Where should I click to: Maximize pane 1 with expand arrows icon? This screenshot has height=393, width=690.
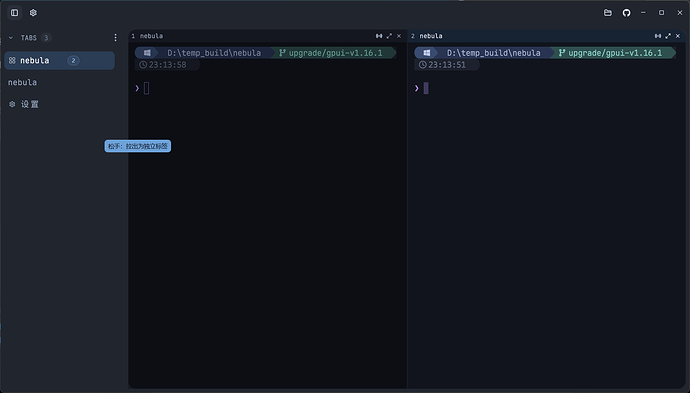click(x=389, y=36)
